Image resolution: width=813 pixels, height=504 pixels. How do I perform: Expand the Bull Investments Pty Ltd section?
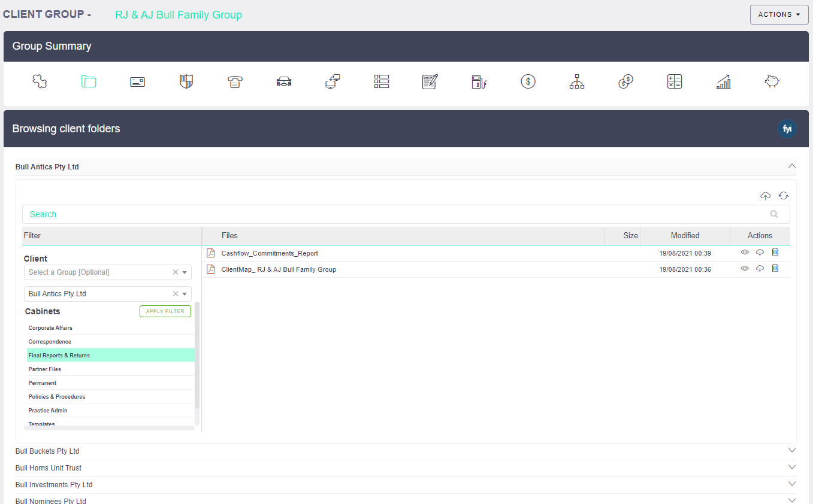[x=792, y=484]
